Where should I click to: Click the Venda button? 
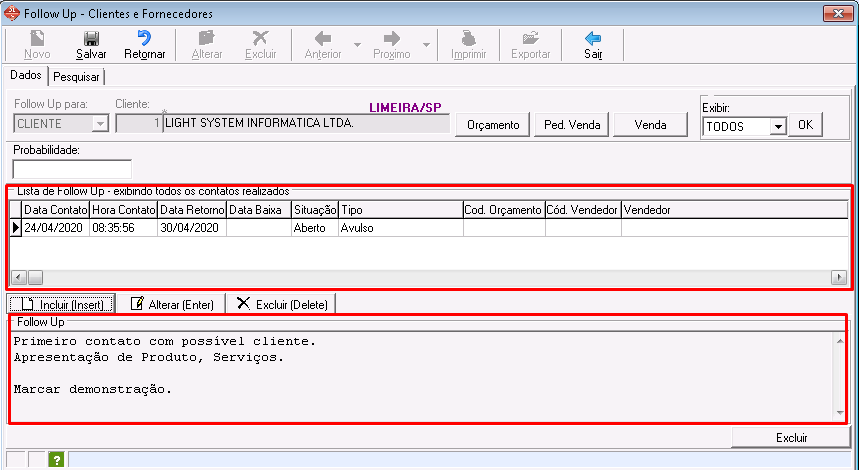(650, 125)
